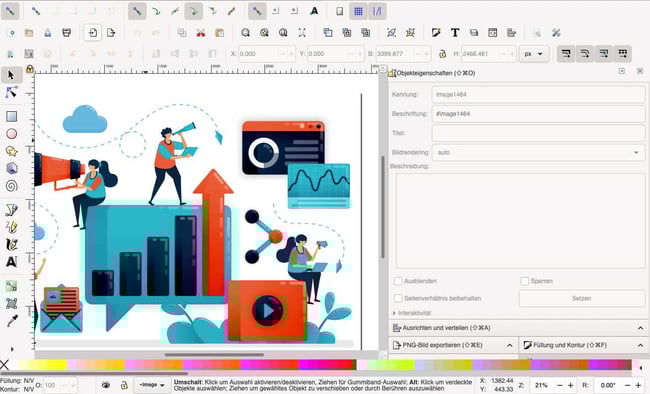The image size is (650, 394).
Task: Select the Node editing tool
Action: point(11,92)
